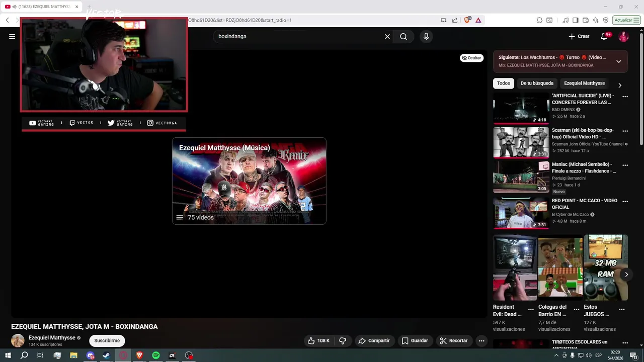Select the Ezequiel Matthysse chip
The height and width of the screenshot is (362, 644).
(x=585, y=83)
